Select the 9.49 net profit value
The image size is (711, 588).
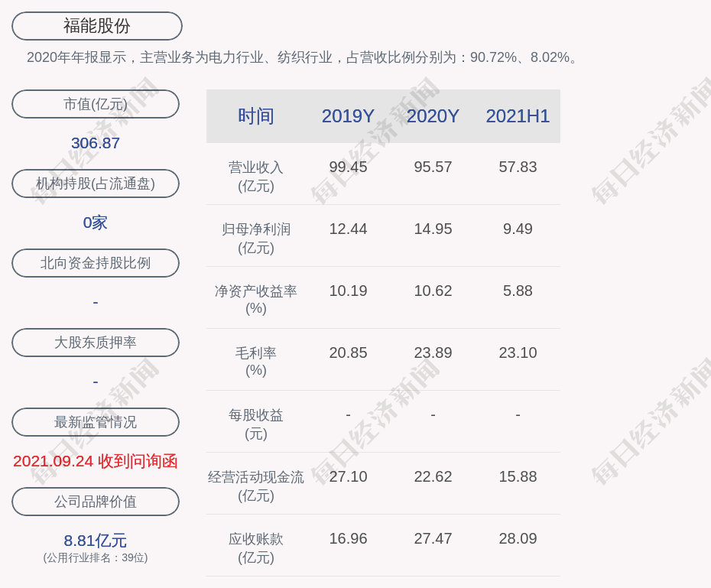tap(518, 229)
